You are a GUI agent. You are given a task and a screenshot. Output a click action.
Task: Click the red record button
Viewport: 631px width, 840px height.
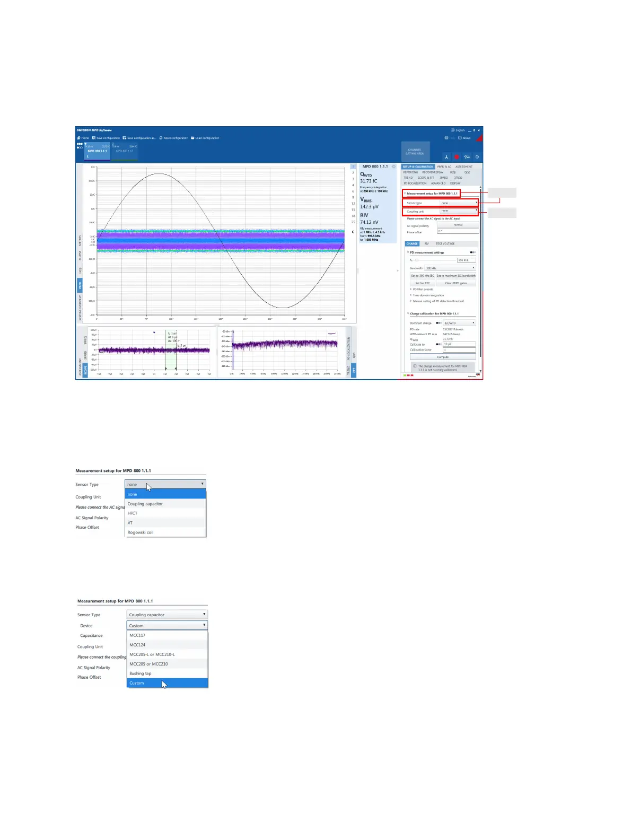point(457,157)
